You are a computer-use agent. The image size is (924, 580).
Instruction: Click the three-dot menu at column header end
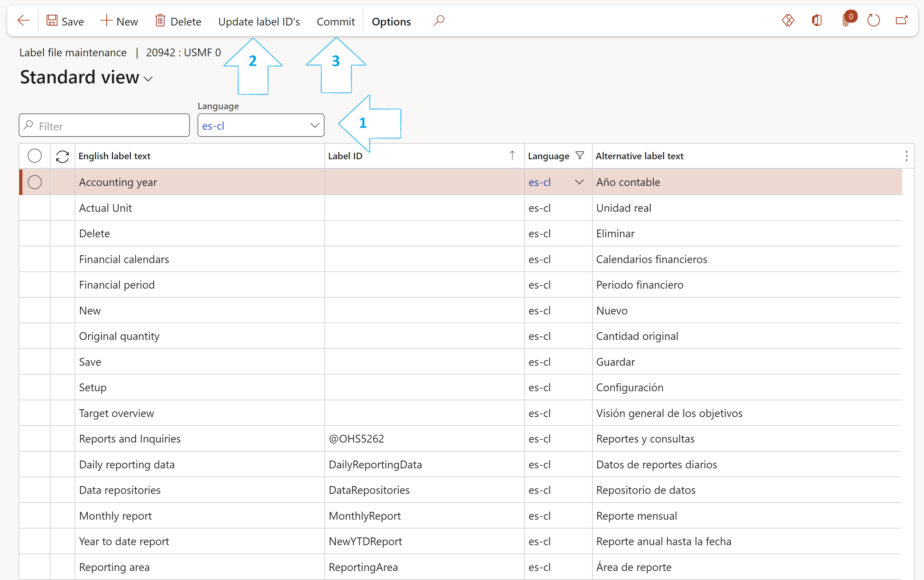point(906,156)
